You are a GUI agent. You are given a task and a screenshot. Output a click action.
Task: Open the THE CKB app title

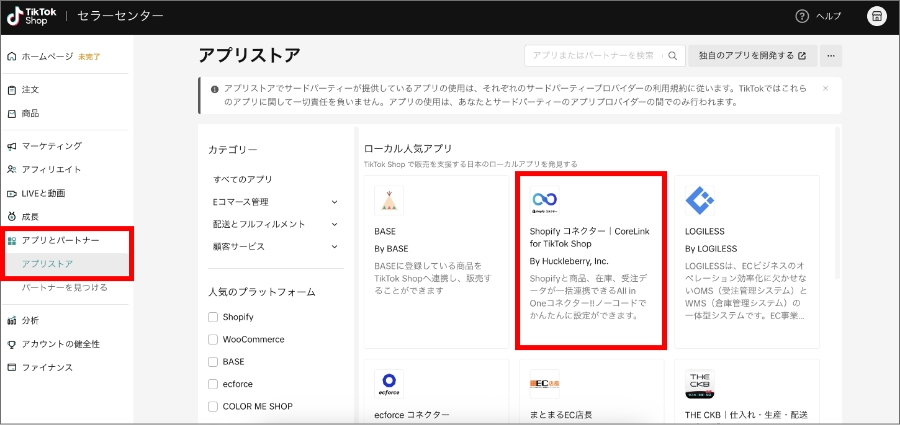coord(747,415)
